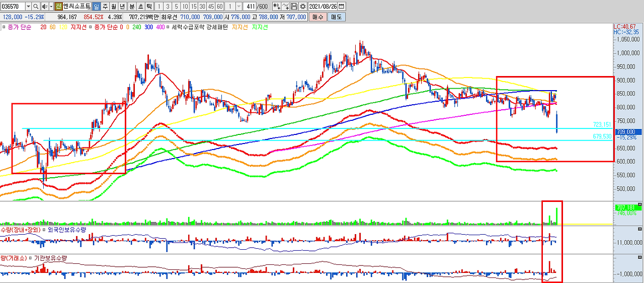Click the 최우선 quote label
Screen dimensions: 644x283
pos(169,17)
